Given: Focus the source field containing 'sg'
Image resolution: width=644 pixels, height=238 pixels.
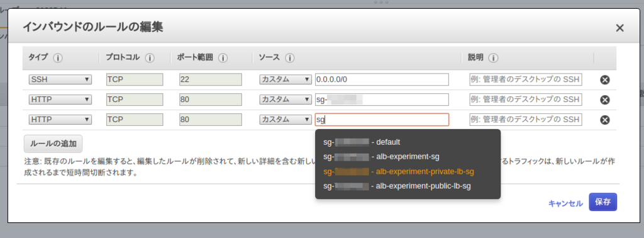Looking at the screenshot, I should tap(382, 120).
